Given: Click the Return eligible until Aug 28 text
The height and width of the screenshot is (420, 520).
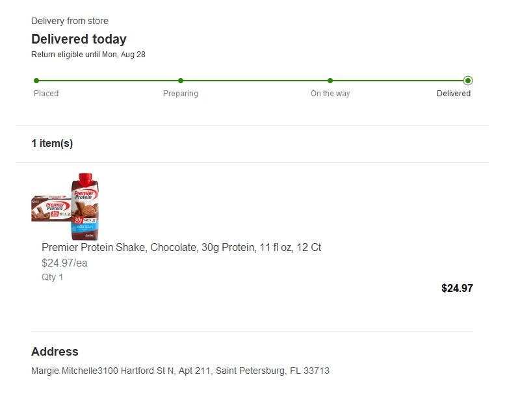Looking at the screenshot, I should (x=88, y=55).
